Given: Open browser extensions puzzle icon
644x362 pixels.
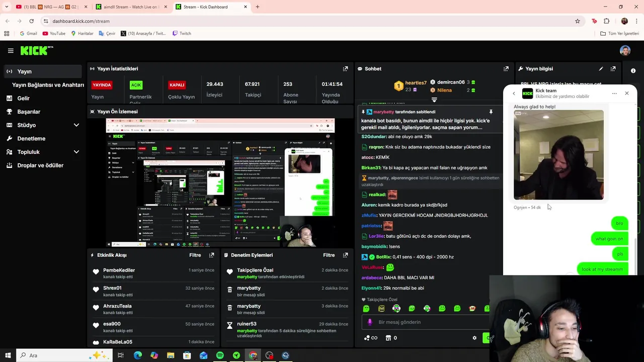Looking at the screenshot, I should [607, 21].
